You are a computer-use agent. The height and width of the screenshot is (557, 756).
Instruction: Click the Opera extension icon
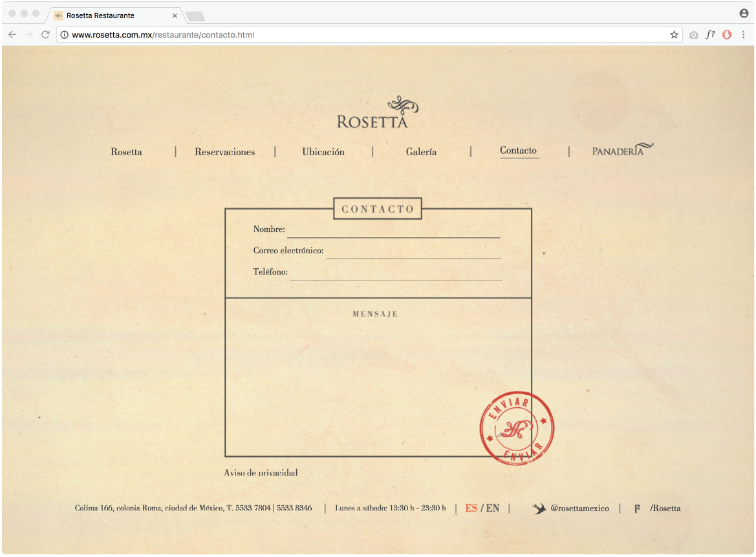pos(727,35)
